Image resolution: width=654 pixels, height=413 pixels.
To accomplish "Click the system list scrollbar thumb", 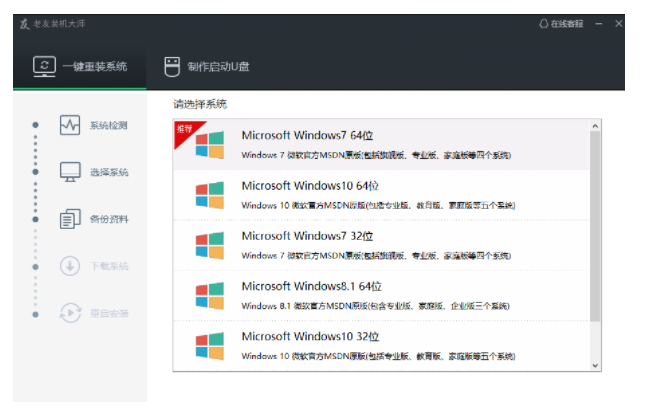I will point(595,226).
